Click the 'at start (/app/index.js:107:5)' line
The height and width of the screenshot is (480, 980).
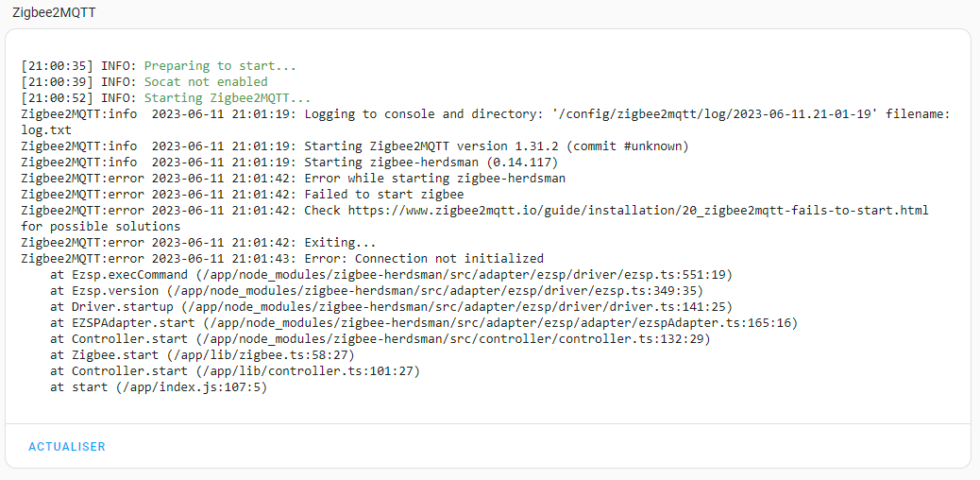coord(159,387)
